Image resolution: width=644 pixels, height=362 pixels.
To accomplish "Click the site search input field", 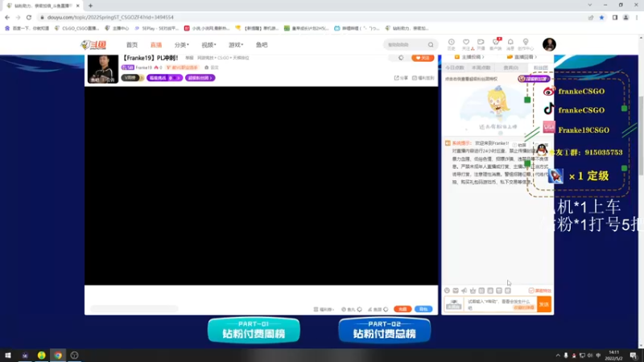I will tap(406, 44).
